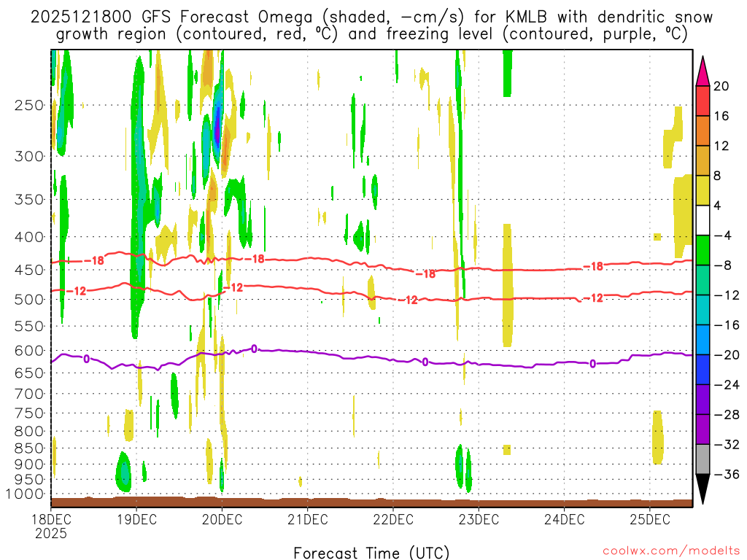Select the white colorbar segment between -4 and 4
747x560 pixels.
(703, 220)
